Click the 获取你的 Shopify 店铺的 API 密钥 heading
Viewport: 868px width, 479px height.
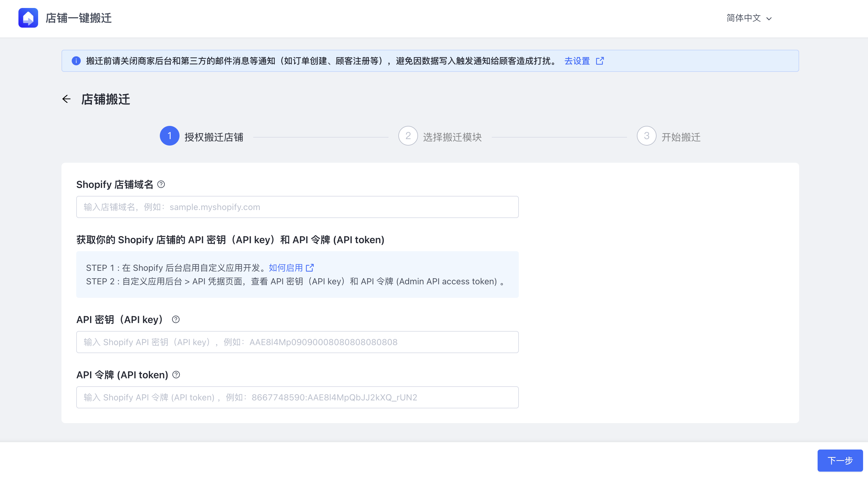click(230, 240)
